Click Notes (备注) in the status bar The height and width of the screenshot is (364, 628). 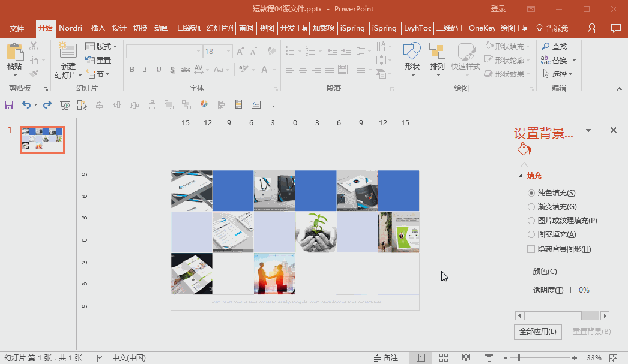(386, 357)
